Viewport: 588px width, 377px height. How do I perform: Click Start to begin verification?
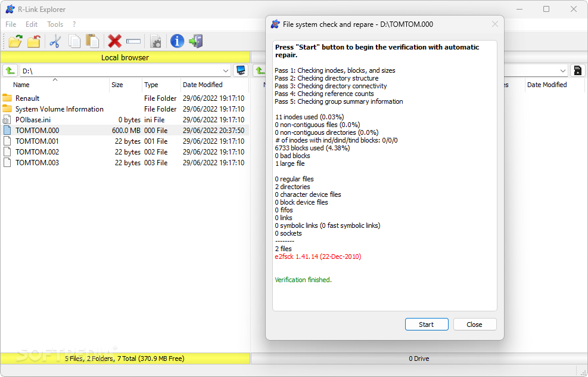coord(427,325)
